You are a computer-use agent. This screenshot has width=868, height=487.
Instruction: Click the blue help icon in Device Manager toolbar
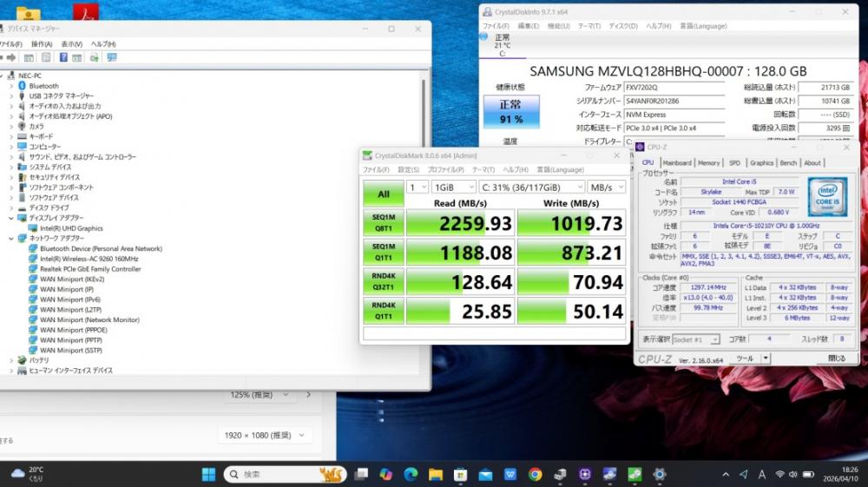[63, 57]
